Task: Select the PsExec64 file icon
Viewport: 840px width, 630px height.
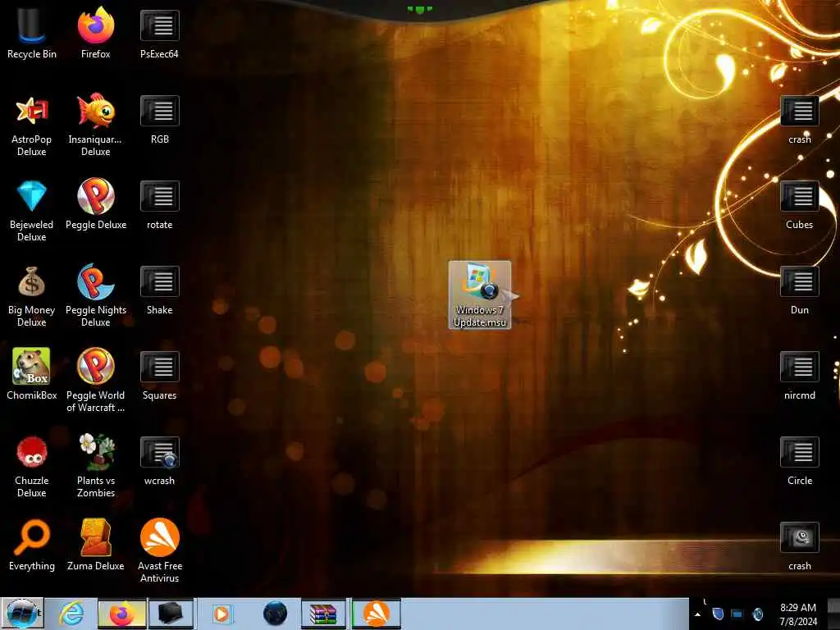Action: pos(160,33)
